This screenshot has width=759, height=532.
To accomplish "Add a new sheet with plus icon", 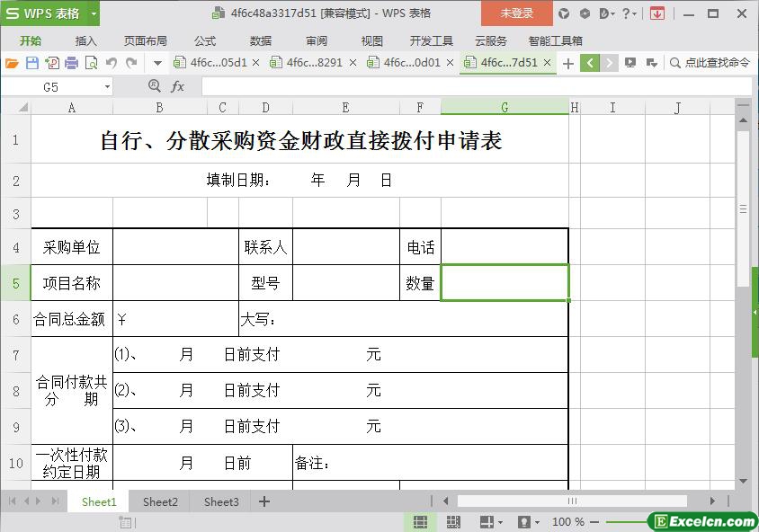I will coord(263,501).
